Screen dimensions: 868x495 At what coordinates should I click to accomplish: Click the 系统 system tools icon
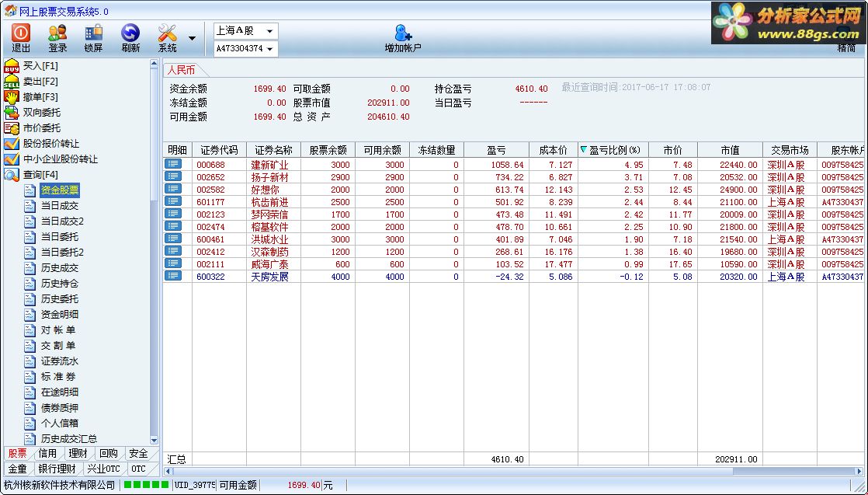tap(168, 38)
